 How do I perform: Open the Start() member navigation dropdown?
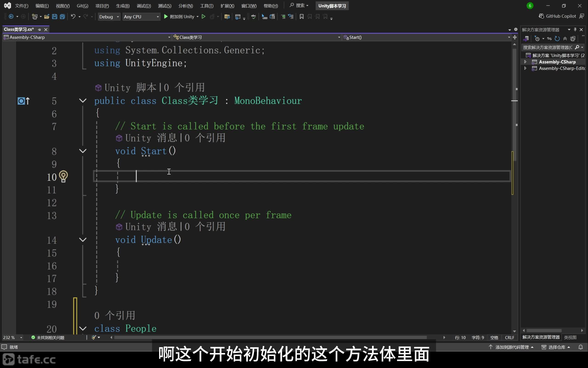pyautogui.click(x=427, y=37)
